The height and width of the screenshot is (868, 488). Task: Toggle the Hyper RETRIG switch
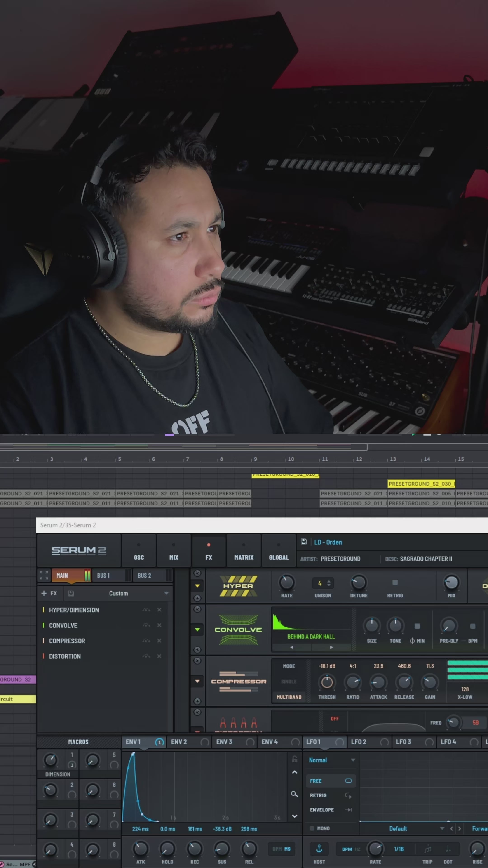(395, 583)
